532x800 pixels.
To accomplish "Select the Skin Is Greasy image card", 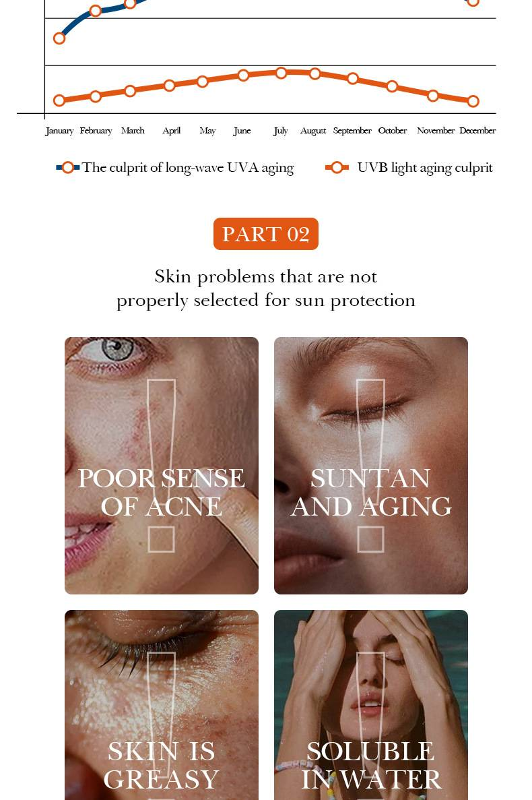I will (x=162, y=705).
